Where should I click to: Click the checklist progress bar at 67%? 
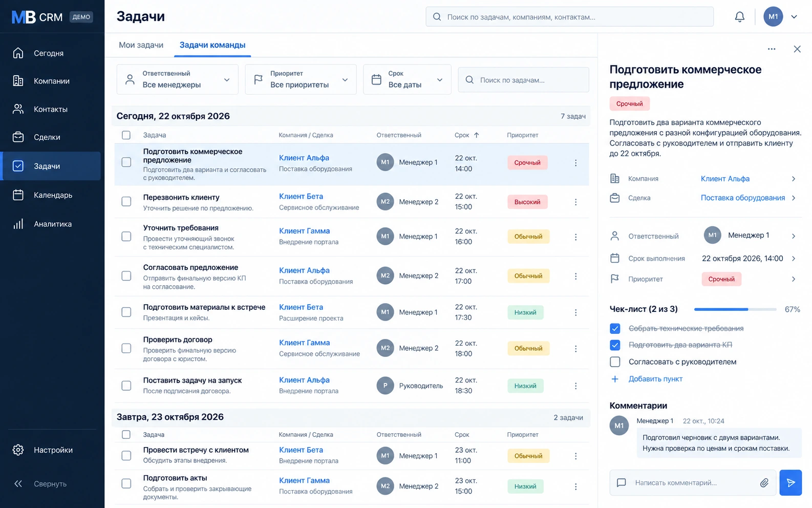[735, 309]
